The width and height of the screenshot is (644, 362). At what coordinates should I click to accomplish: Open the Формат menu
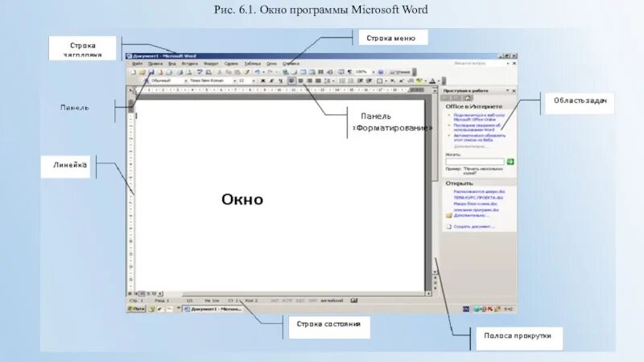pos(211,64)
